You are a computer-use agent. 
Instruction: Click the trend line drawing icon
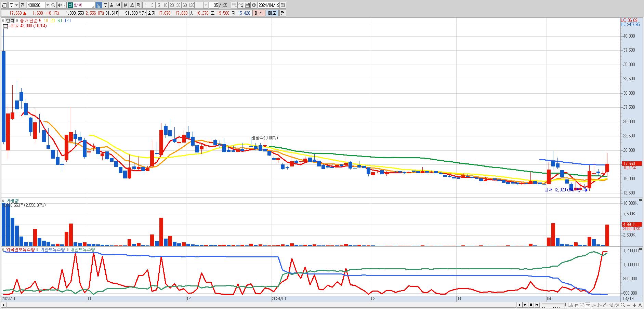coord(594,305)
